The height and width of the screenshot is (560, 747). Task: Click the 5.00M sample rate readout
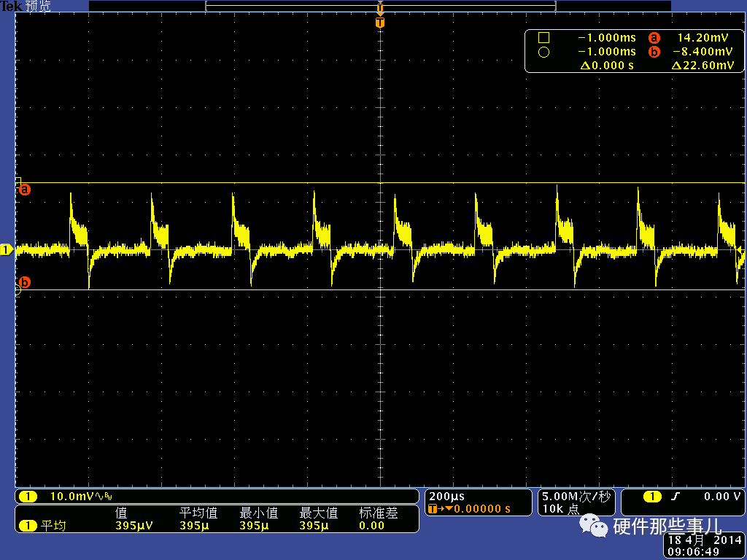click(575, 497)
